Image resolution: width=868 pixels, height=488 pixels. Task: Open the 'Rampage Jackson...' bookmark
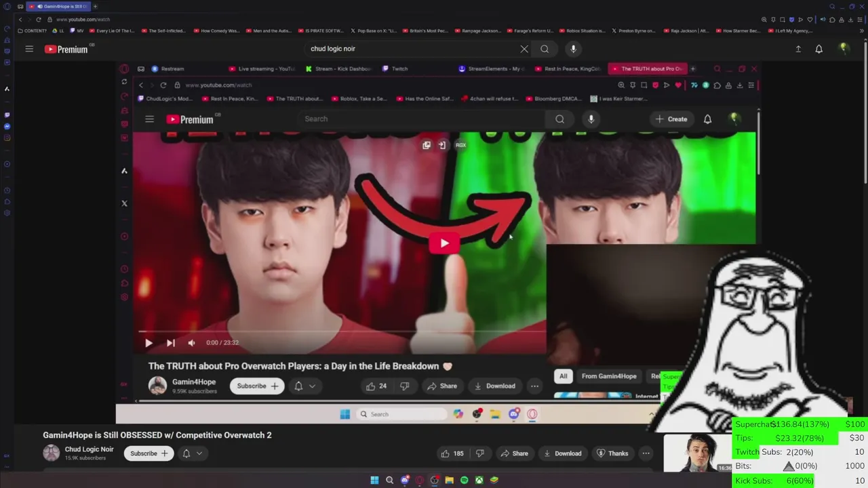[477, 30]
